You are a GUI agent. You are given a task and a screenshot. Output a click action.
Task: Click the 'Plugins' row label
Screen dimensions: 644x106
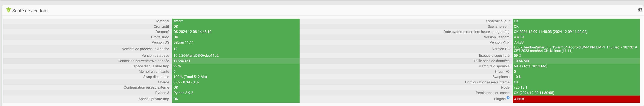499,99
